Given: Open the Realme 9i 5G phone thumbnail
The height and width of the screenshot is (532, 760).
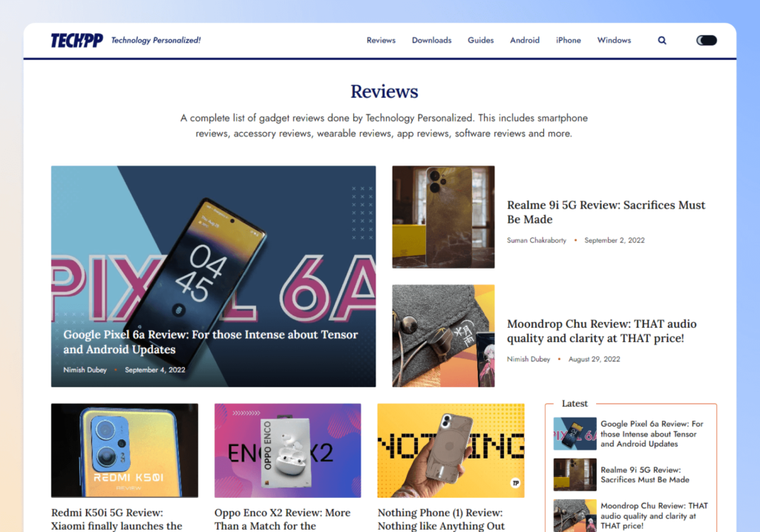Looking at the screenshot, I should [444, 217].
